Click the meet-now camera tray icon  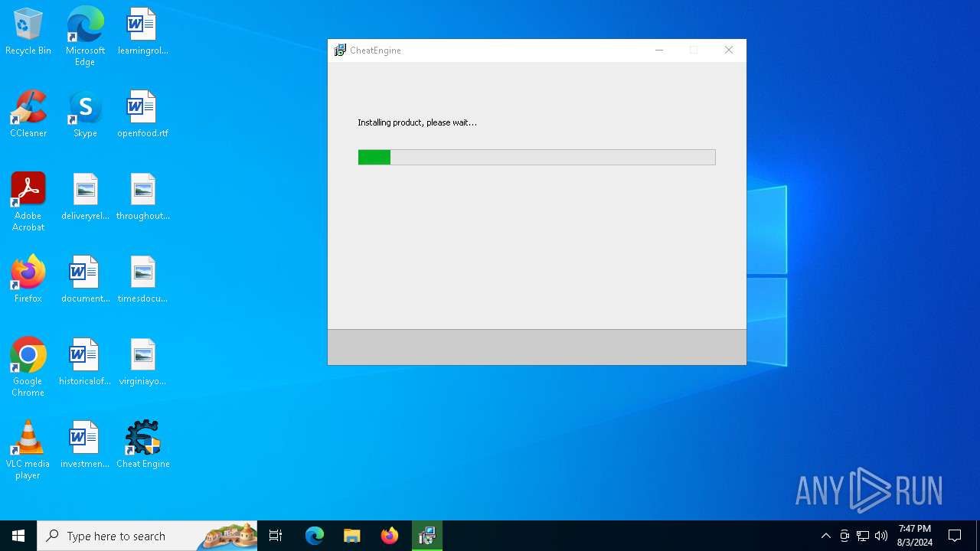(844, 536)
